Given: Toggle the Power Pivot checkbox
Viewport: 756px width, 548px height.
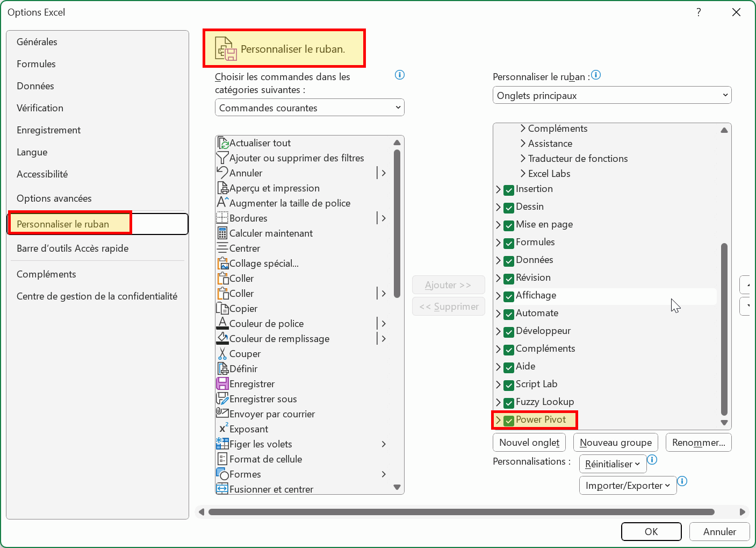Looking at the screenshot, I should (x=509, y=421).
